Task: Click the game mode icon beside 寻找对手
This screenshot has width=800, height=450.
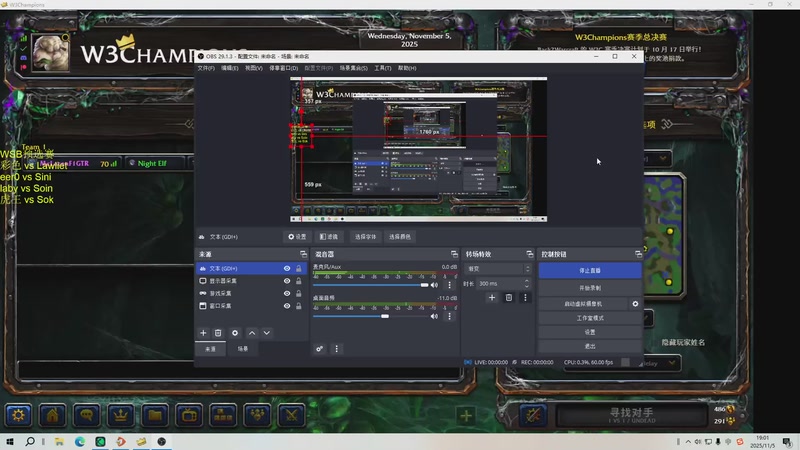Action: [x=533, y=415]
